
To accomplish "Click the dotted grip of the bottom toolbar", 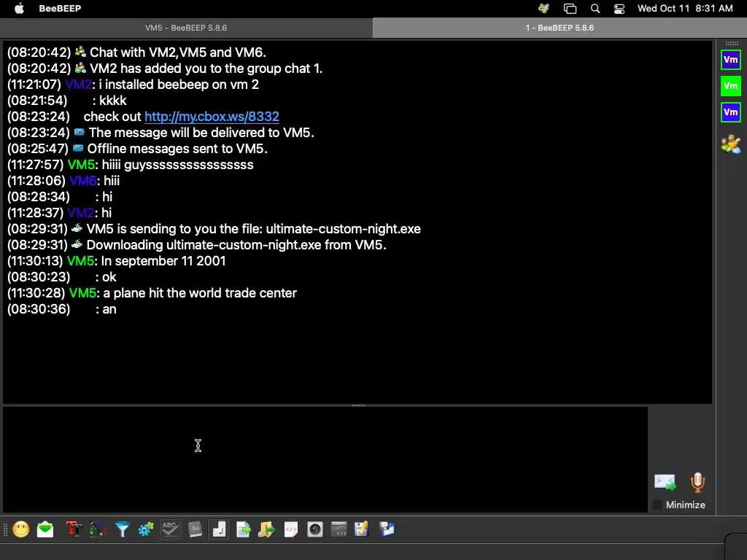I will (5, 529).
